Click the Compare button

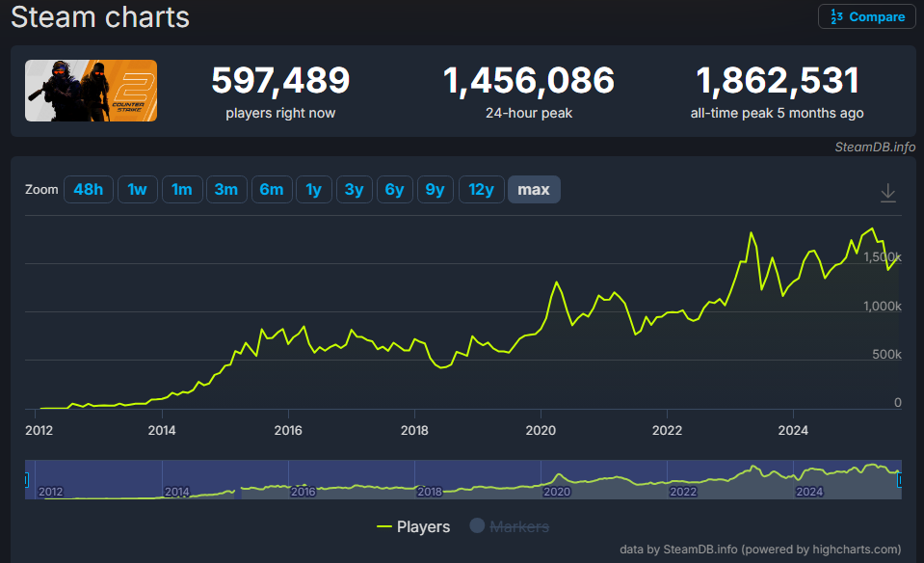(867, 16)
